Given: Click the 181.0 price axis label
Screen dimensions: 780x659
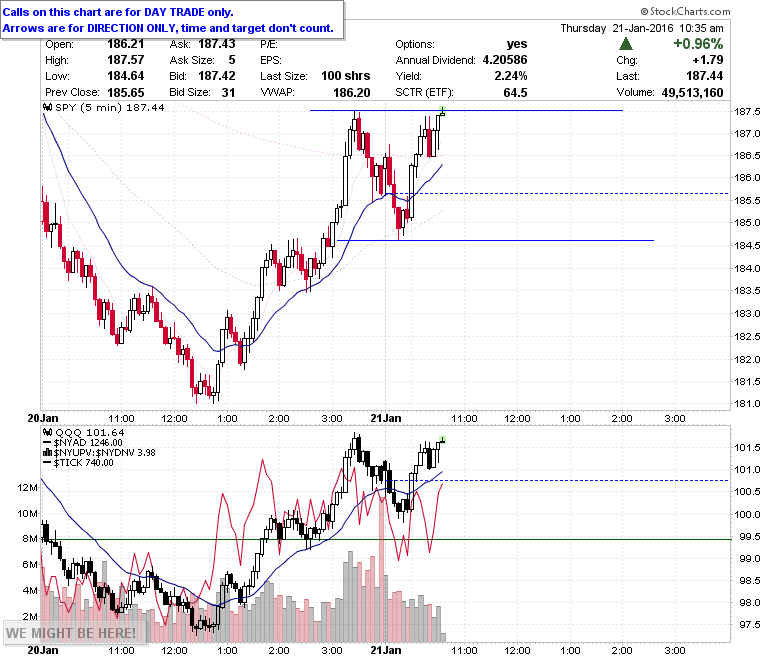Looking at the screenshot, I should [x=747, y=403].
